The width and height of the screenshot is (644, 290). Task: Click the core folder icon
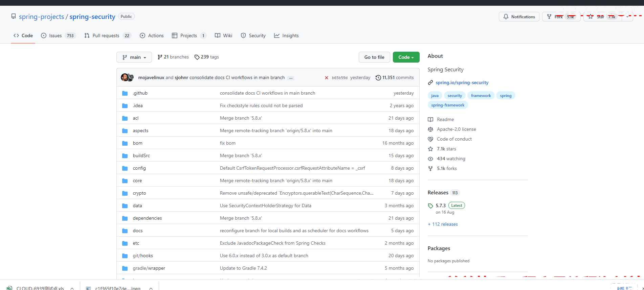pyautogui.click(x=125, y=181)
